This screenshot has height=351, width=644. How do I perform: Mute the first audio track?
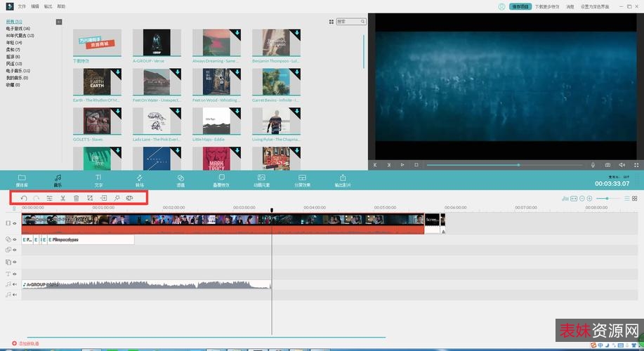click(x=14, y=284)
